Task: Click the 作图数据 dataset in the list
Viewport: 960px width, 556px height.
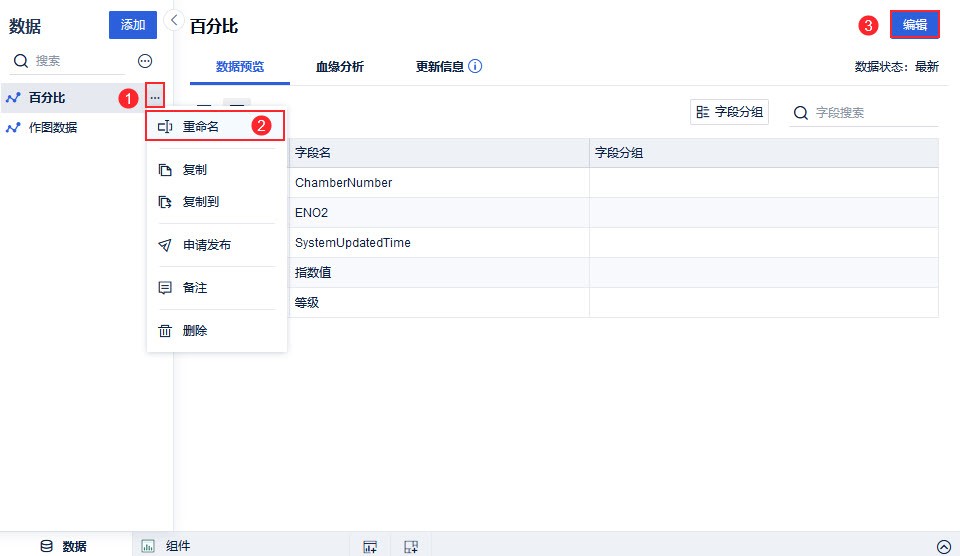Action: coord(53,128)
